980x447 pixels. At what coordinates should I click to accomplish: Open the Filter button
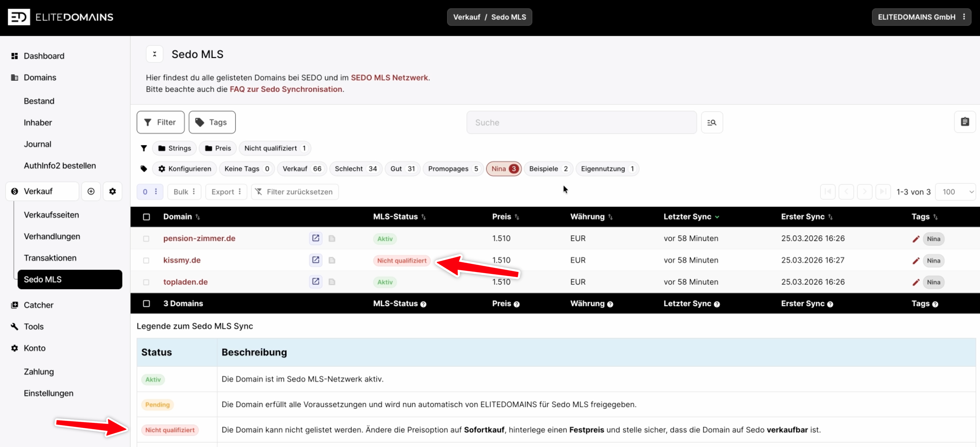[x=161, y=122]
